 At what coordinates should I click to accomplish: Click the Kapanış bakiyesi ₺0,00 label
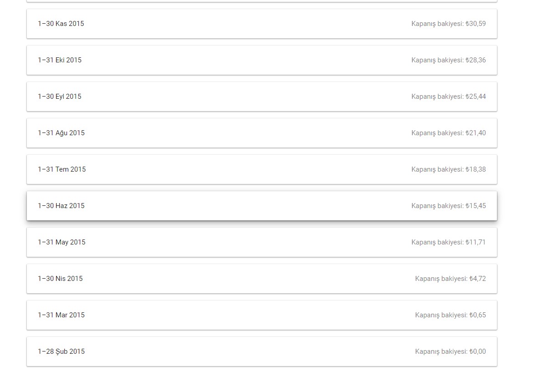tap(450, 351)
